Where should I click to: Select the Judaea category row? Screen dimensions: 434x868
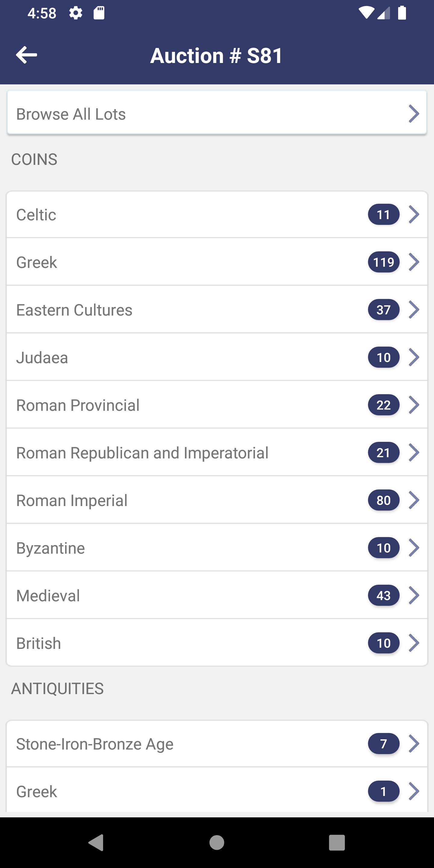(217, 357)
